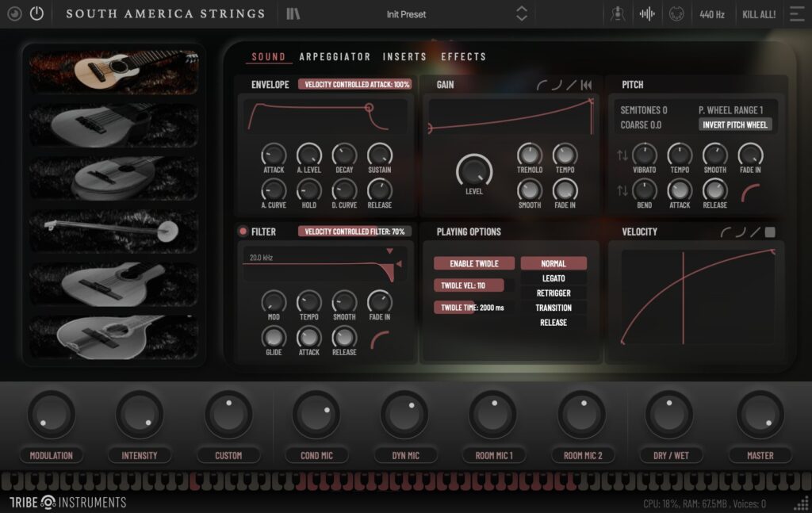Click the Custom label button

point(228,456)
